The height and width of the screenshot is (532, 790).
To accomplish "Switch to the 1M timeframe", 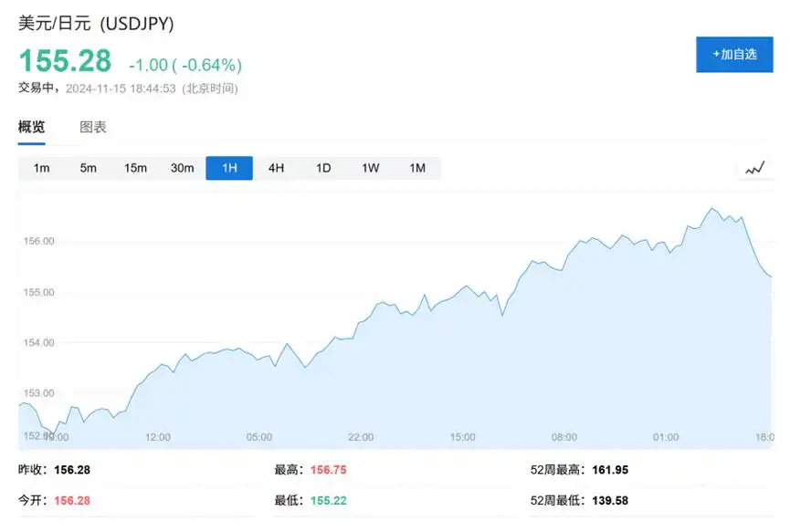I will click(x=417, y=168).
